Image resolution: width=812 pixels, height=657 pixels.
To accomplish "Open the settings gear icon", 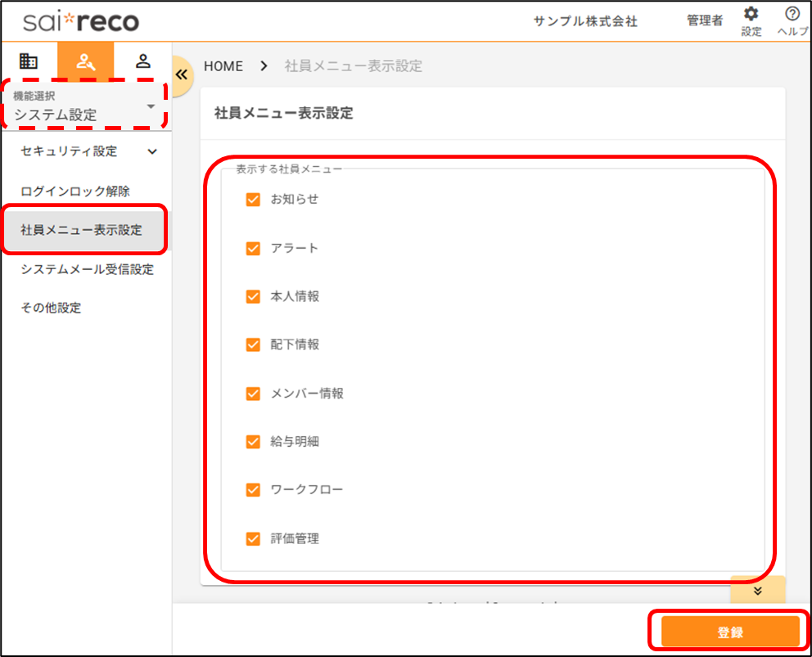I will (x=751, y=15).
